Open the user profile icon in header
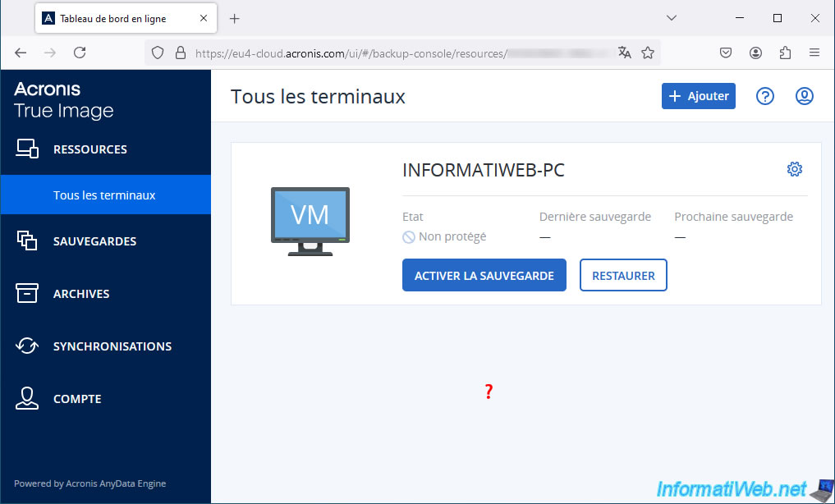The width and height of the screenshot is (835, 504). 804,96
